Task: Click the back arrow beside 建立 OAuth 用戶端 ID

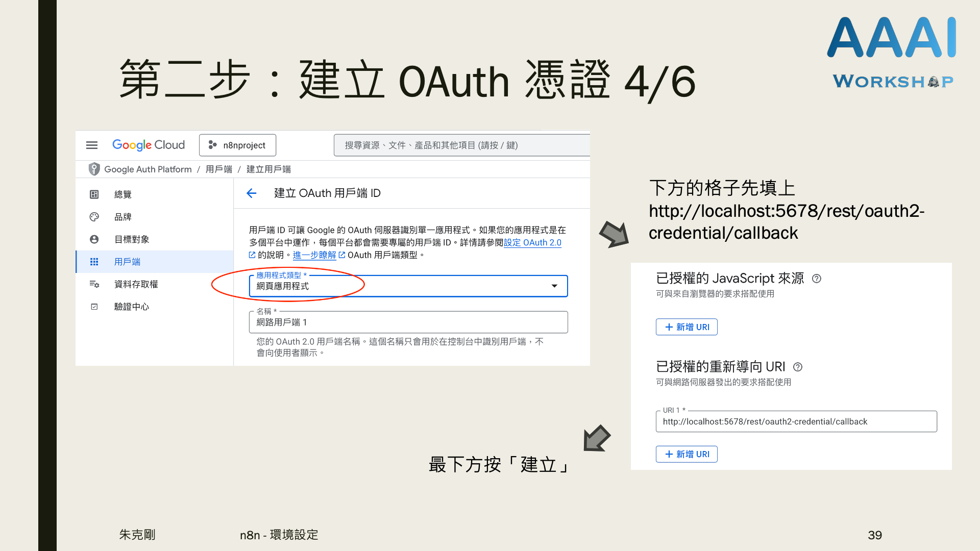Action: pyautogui.click(x=251, y=193)
